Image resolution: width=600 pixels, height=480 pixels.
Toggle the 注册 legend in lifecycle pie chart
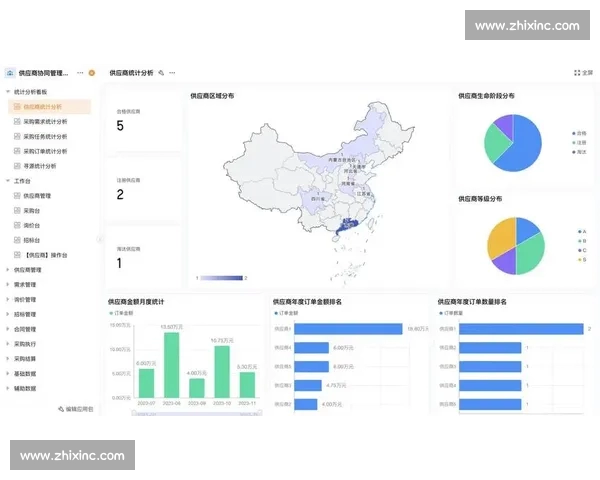(579, 142)
